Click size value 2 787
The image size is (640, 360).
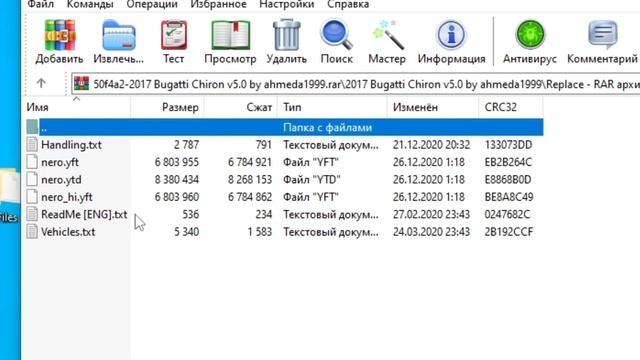coord(187,145)
